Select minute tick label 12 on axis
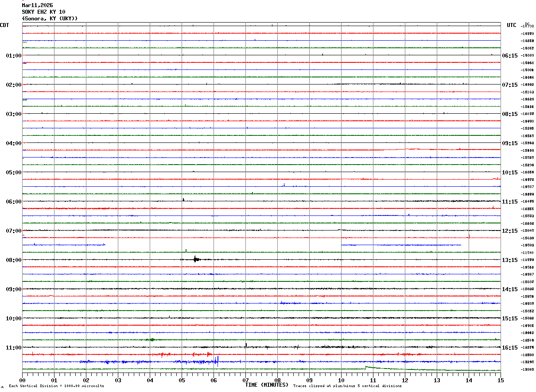This screenshot has width=536, height=392. 405,380
